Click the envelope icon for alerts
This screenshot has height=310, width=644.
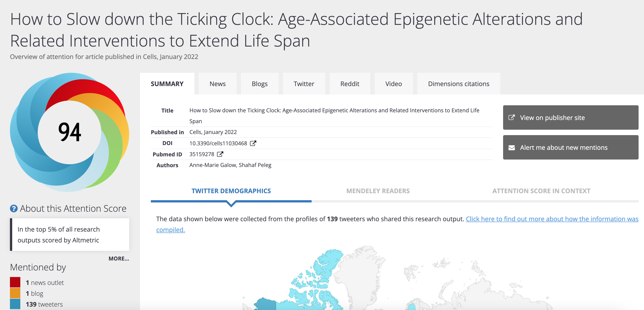511,148
